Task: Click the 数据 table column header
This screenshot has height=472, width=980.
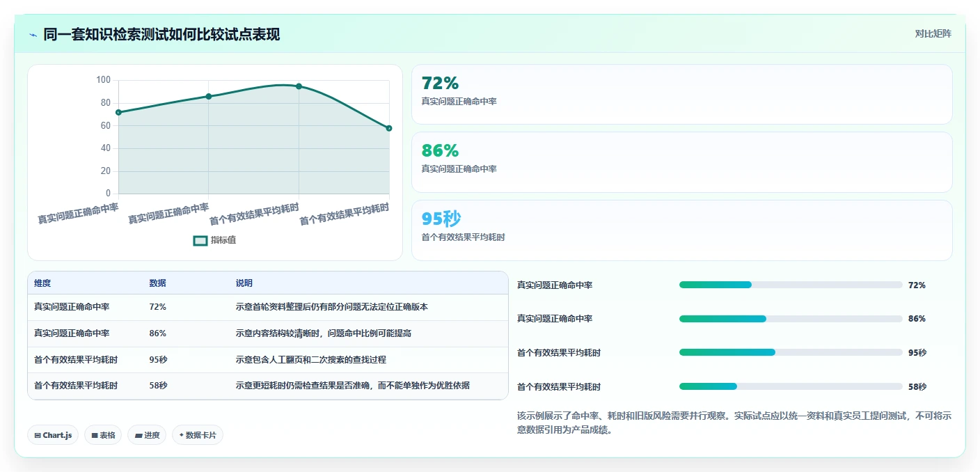Action: (x=157, y=283)
